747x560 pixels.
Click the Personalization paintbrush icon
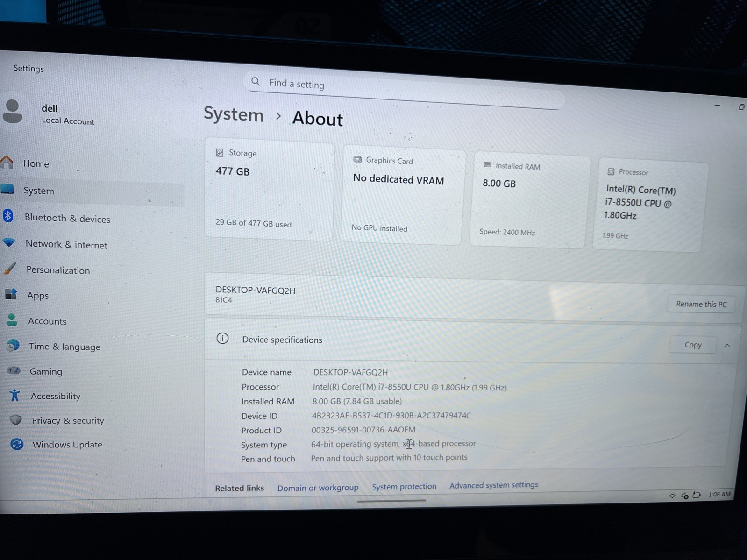10,269
